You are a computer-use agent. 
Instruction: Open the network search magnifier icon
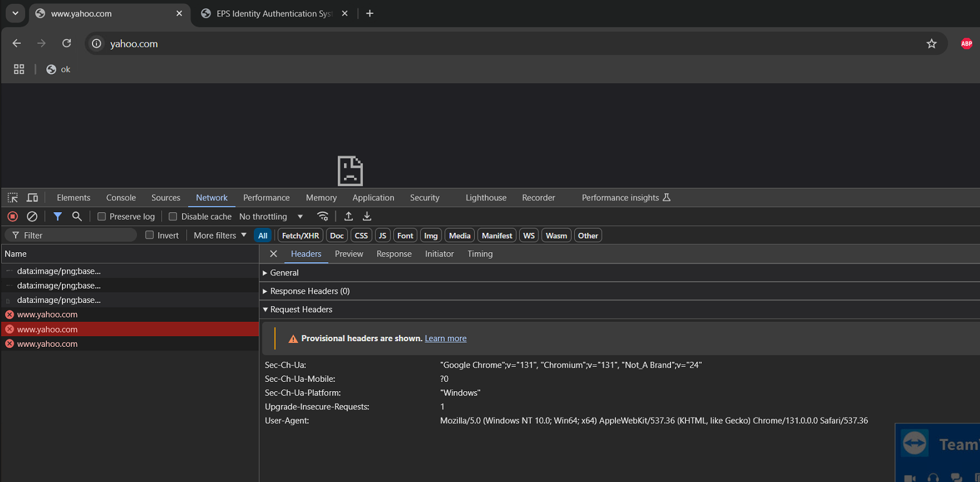pyautogui.click(x=77, y=217)
